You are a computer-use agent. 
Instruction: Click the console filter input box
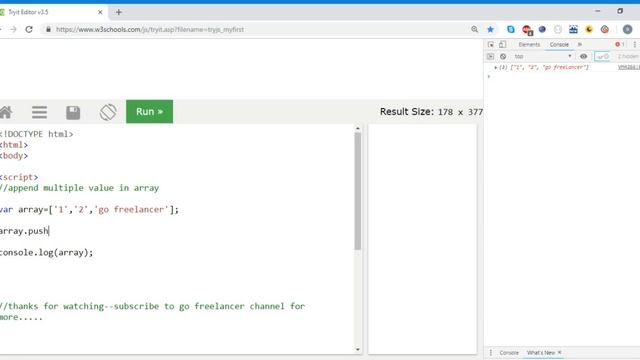602,56
